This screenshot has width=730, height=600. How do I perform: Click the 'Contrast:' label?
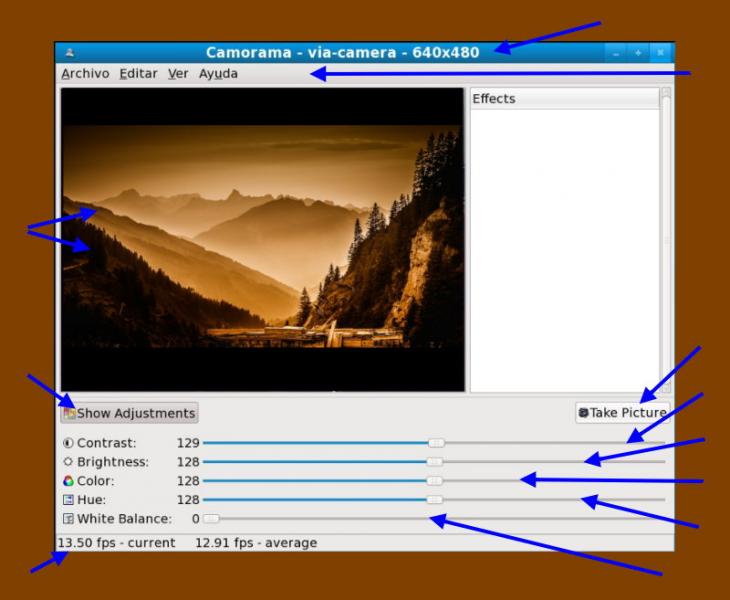tap(107, 443)
